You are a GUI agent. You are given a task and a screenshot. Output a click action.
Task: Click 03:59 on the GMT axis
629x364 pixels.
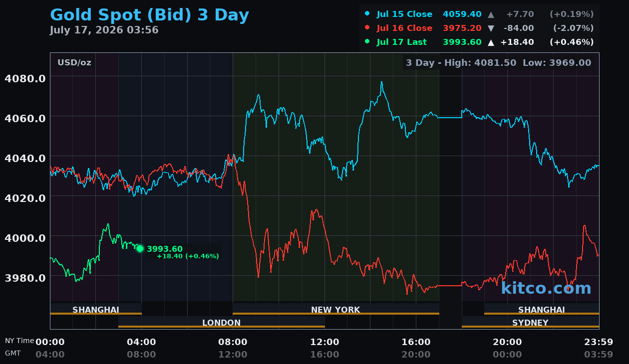click(599, 355)
